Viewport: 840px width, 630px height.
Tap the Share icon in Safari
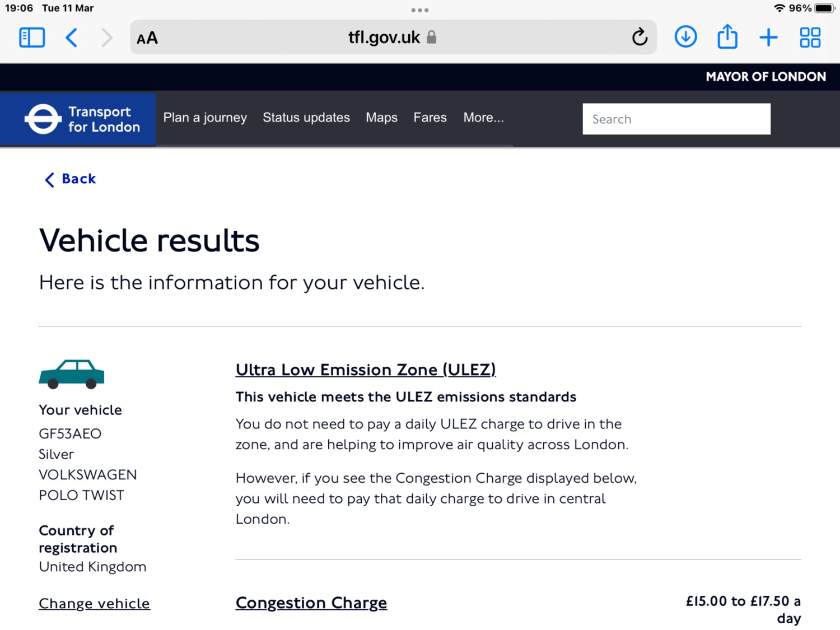[727, 36]
